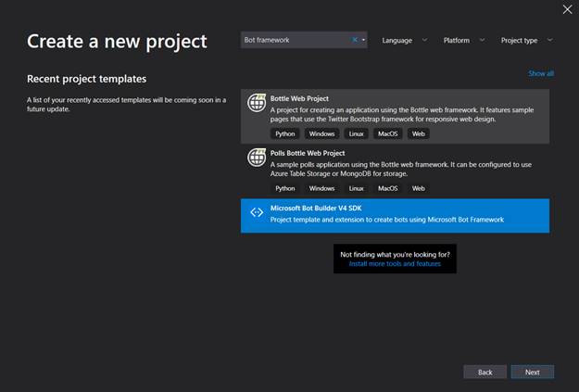Image resolution: width=579 pixels, height=392 pixels.
Task: Click Linux tag under Polls Bottle Web Project
Action: tap(357, 188)
